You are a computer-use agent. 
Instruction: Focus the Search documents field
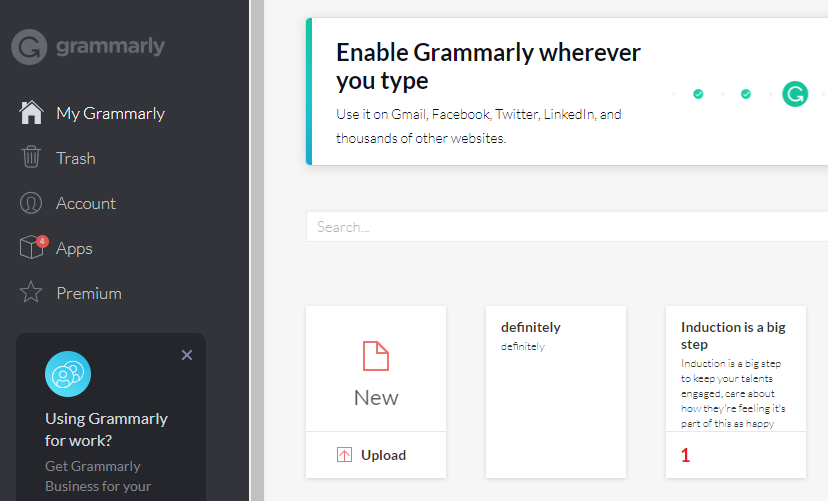(x=567, y=226)
